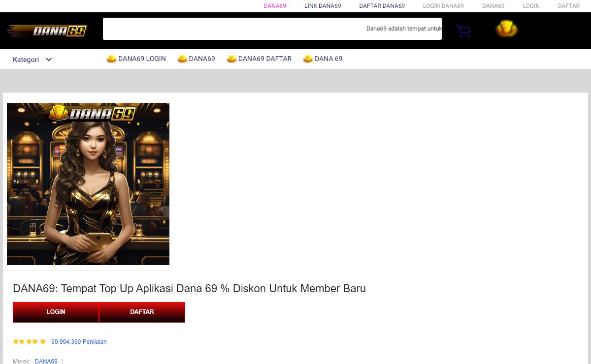
Task: Open the DANA69 DAFTAR nav link
Action: [x=259, y=59]
